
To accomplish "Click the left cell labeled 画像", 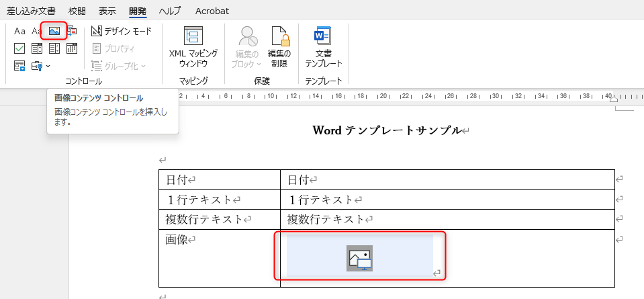I will 220,258.
